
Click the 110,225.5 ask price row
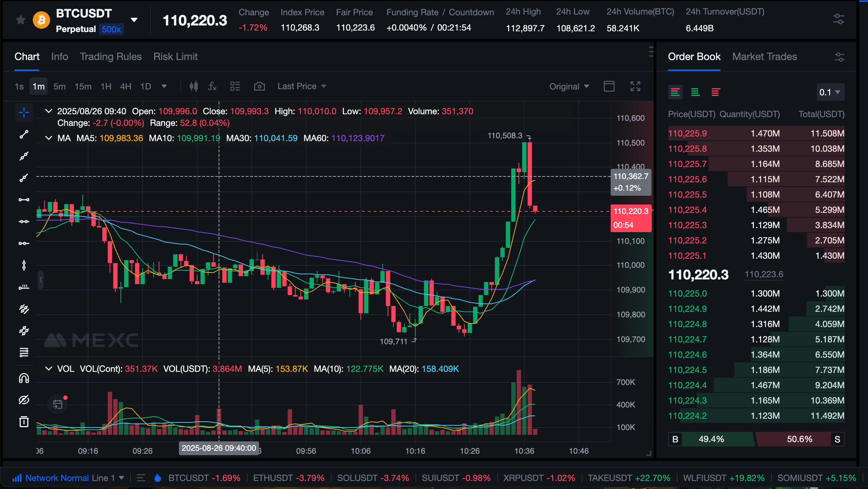tap(687, 195)
